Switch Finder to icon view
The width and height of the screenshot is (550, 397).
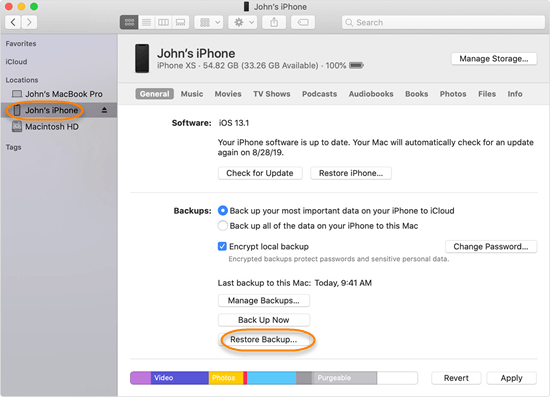click(129, 22)
